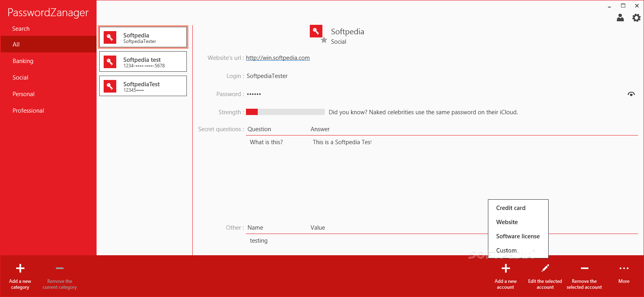The image size is (644, 297).
Task: Click the minus icon for Remove current category
Action: [x=60, y=268]
